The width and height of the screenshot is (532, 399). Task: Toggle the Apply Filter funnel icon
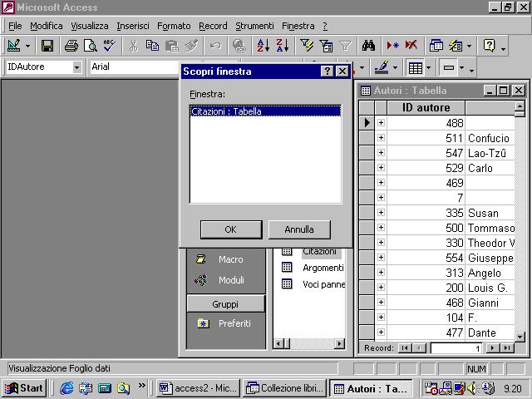345,46
